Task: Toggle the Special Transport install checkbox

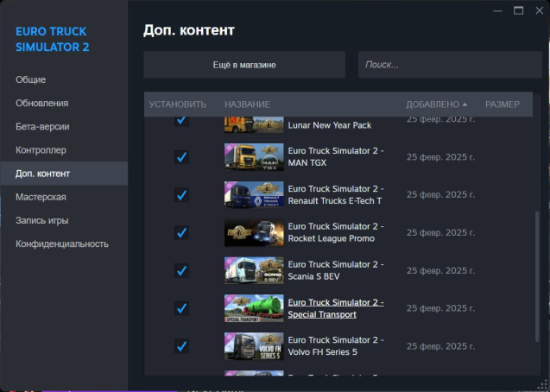Action: [181, 308]
